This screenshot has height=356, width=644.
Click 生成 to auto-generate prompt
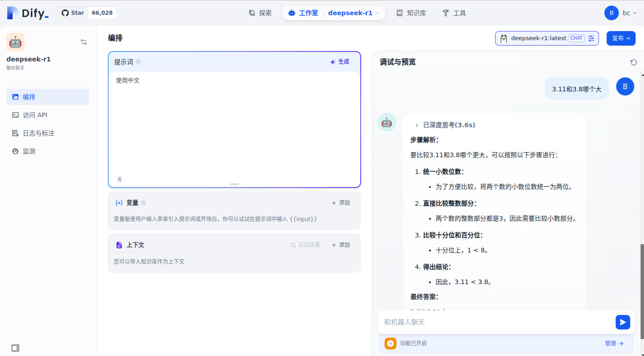(x=340, y=62)
